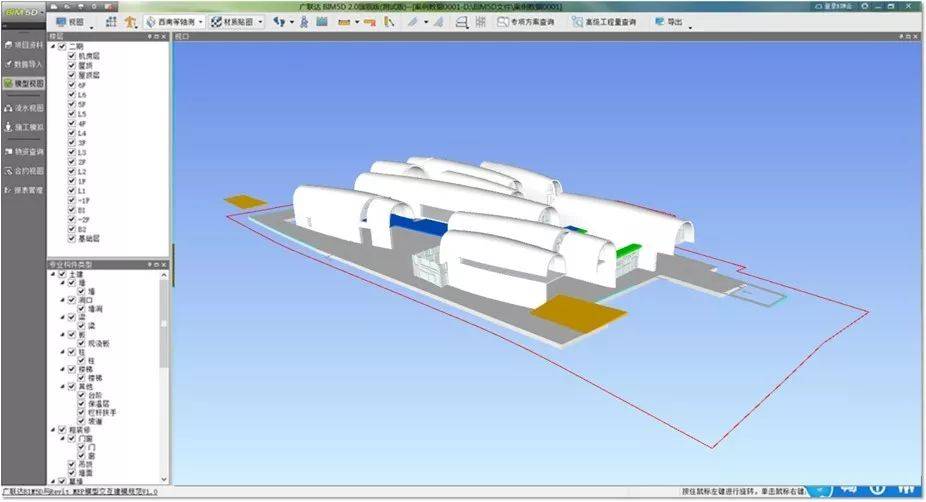
Task: Click the orange tape measure icon
Action: point(370,22)
